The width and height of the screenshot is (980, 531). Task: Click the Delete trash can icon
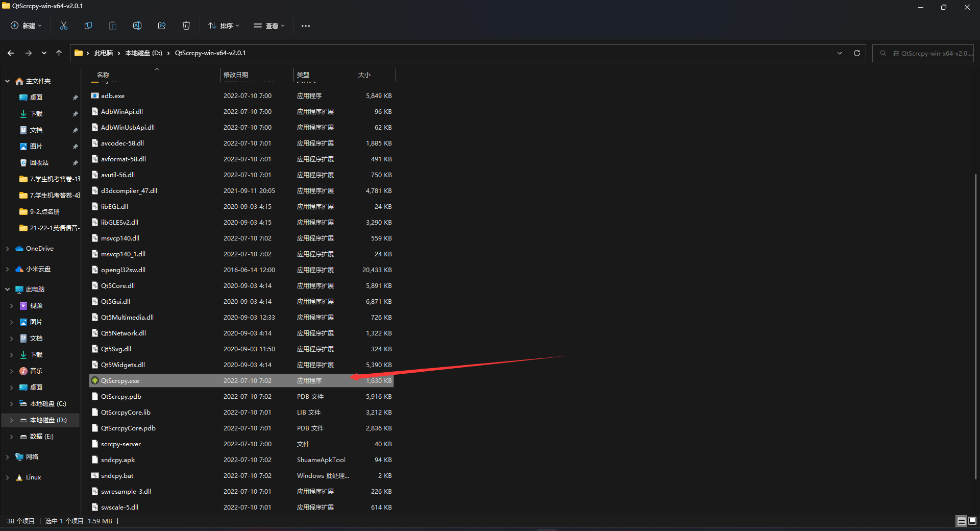[186, 26]
